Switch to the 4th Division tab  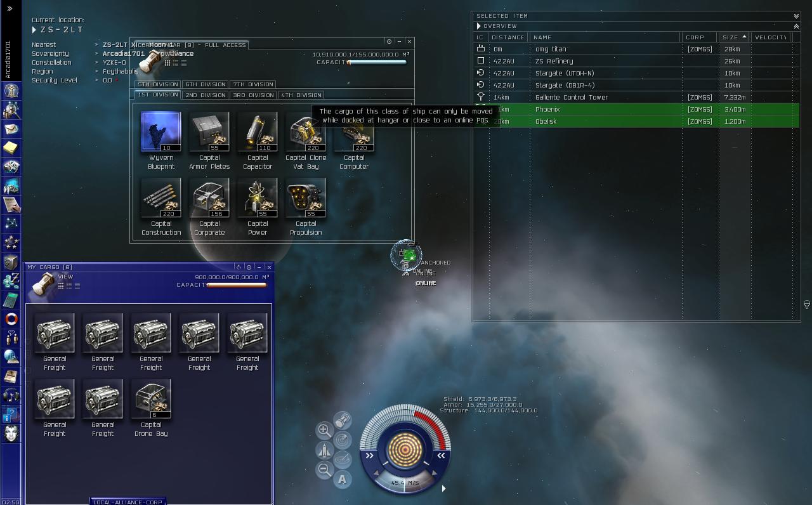(x=301, y=95)
